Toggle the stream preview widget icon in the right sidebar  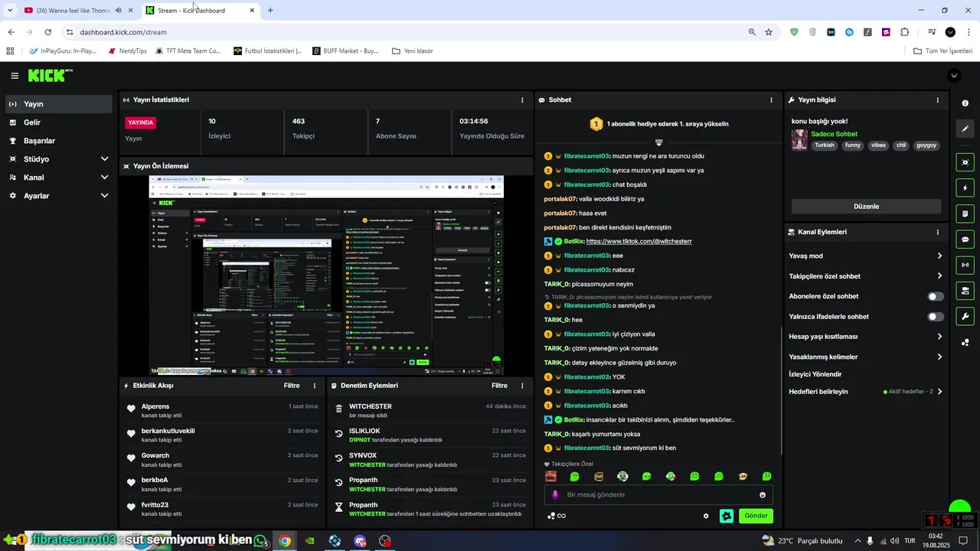pyautogui.click(x=965, y=162)
